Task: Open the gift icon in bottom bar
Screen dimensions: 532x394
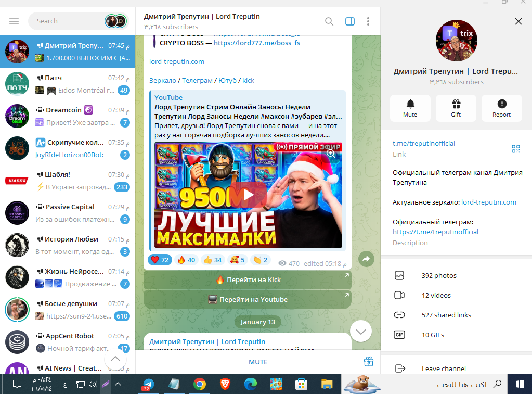Action: click(x=369, y=362)
